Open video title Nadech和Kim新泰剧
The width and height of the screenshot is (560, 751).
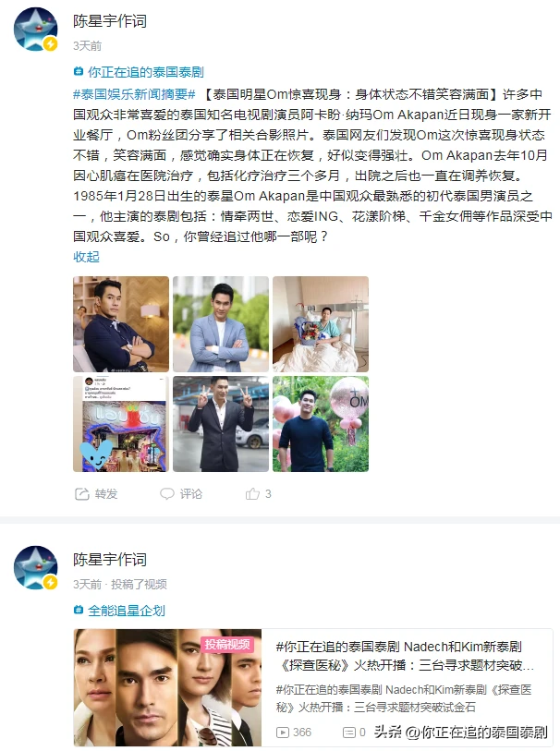(x=405, y=656)
